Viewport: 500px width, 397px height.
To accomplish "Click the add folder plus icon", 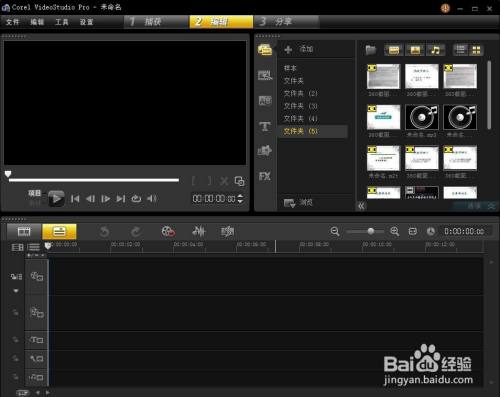I will click(x=288, y=50).
